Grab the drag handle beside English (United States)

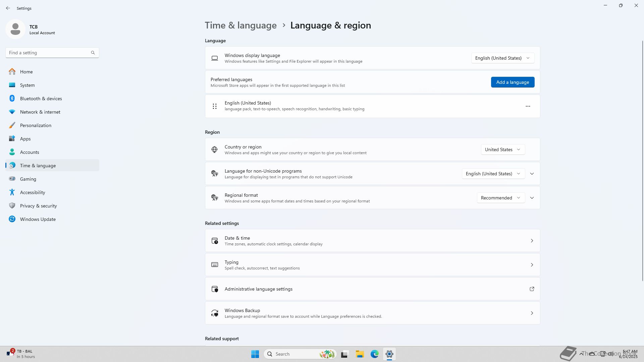pyautogui.click(x=215, y=106)
